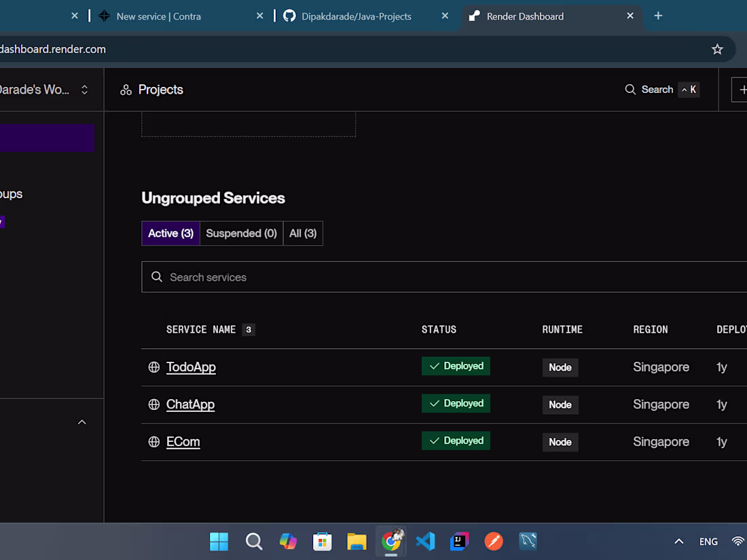The width and height of the screenshot is (747, 560).
Task: Open Visual Studio Code from the taskbar
Action: [425, 542]
